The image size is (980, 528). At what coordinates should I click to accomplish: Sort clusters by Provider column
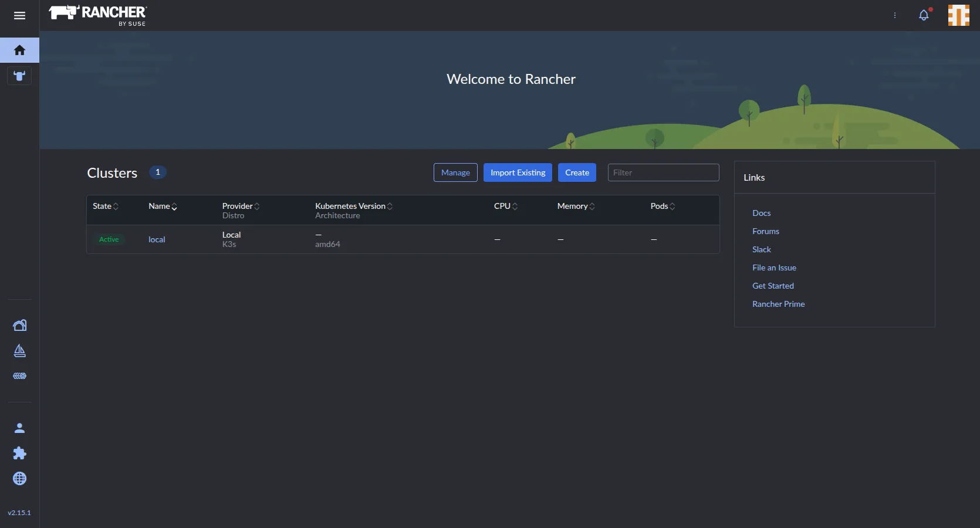click(241, 206)
